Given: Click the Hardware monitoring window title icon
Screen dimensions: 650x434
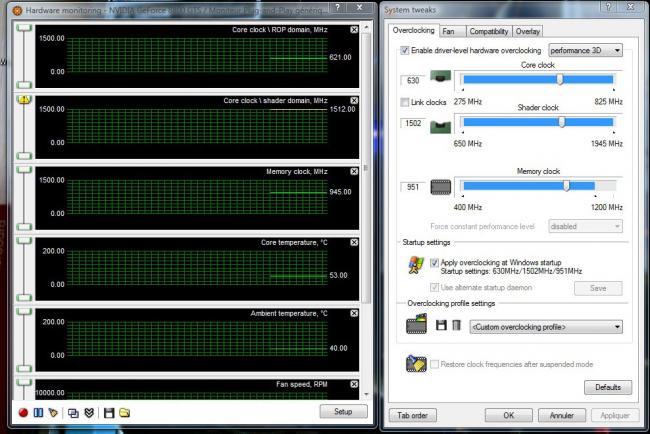Looking at the screenshot, I should click(x=17, y=10).
